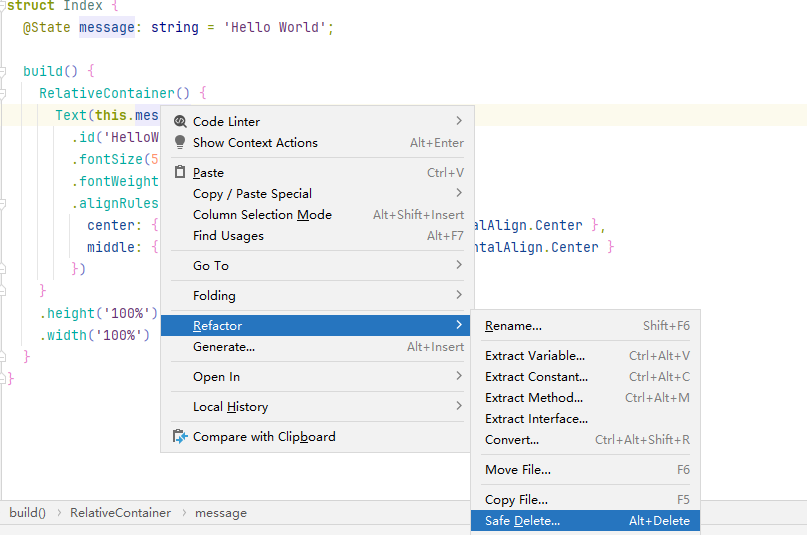Choose Rename... in Refactor submenu
The height and width of the screenshot is (535, 807).
[513, 326]
